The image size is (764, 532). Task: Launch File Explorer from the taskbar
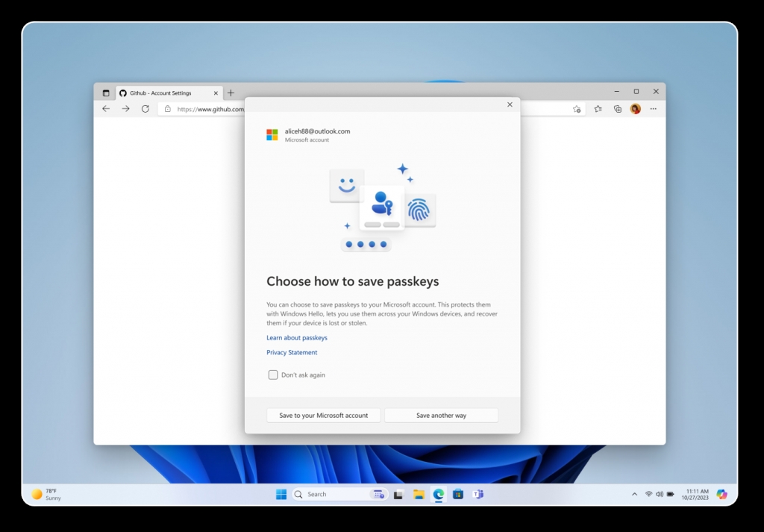coord(419,494)
